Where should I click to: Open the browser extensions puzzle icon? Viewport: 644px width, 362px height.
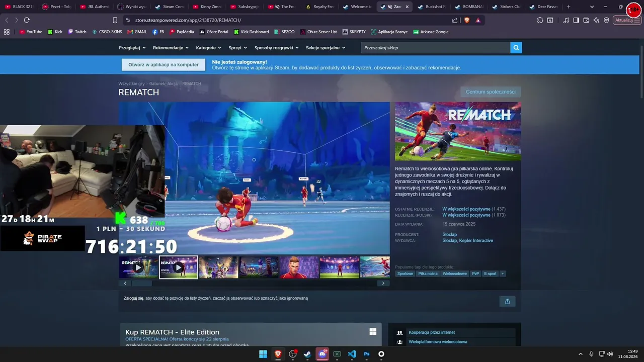540,20
